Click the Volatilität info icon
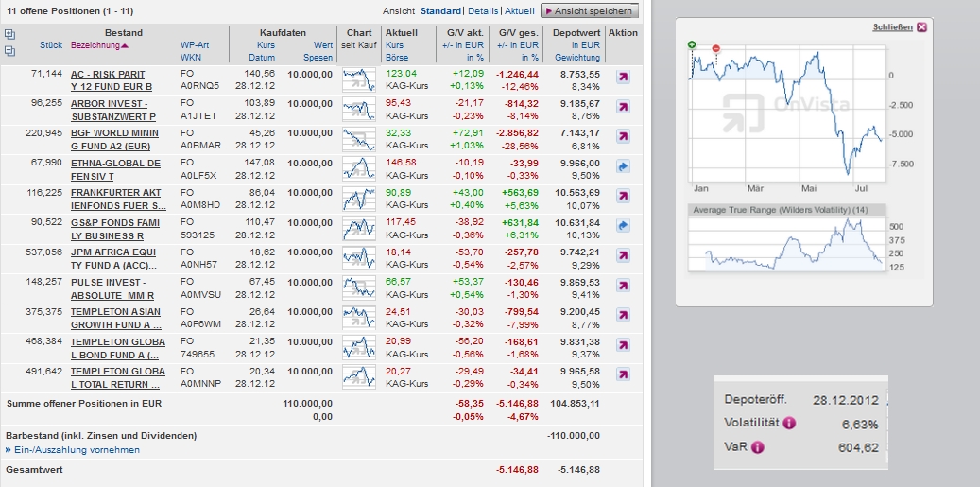 (x=789, y=423)
